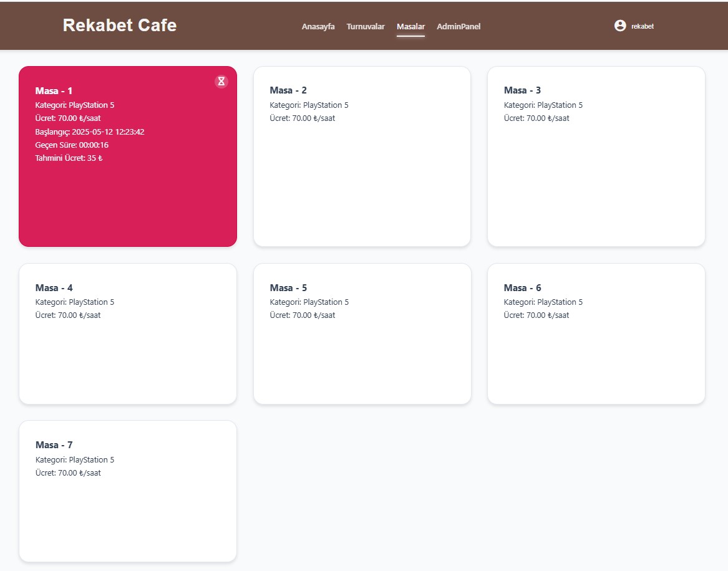The height and width of the screenshot is (571, 728).
Task: Click the hourglass icon on Masa - 1
Action: 221,81
